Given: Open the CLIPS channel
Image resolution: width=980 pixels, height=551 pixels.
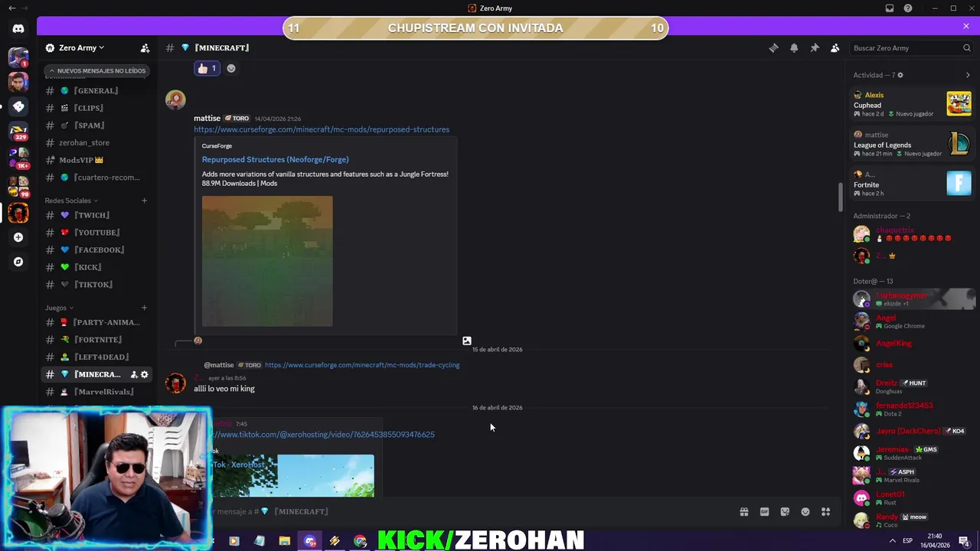Looking at the screenshot, I should (x=96, y=108).
